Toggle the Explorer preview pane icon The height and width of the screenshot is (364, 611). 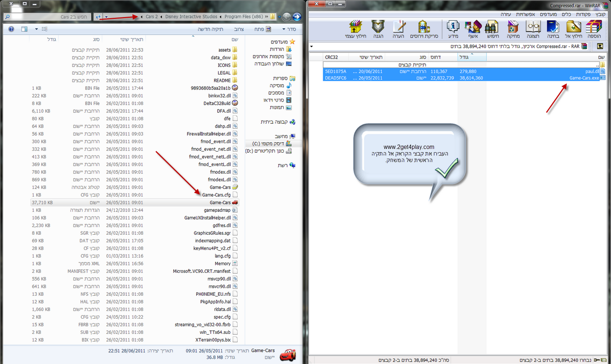tap(24, 29)
